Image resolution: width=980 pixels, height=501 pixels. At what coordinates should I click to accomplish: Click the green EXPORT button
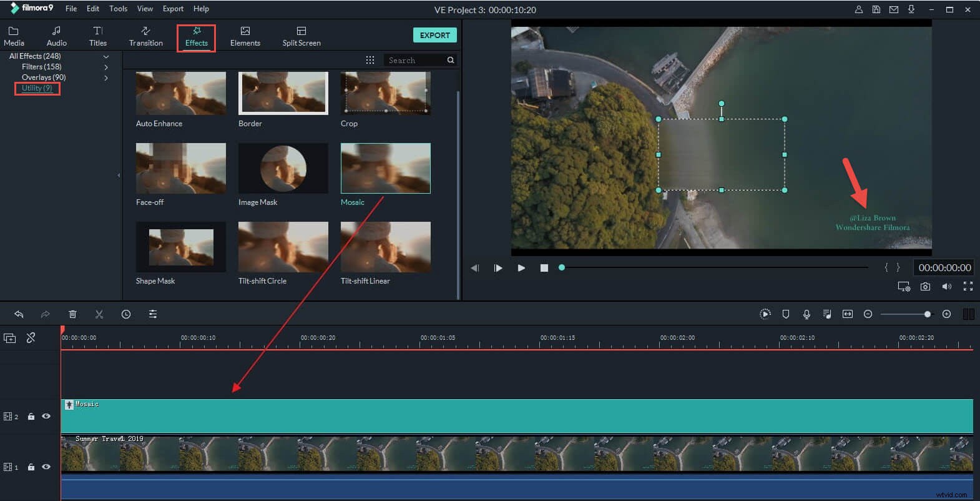(434, 35)
